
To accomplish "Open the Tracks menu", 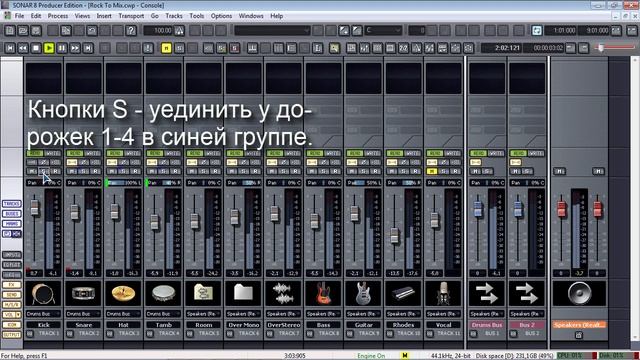I will coord(174,16).
